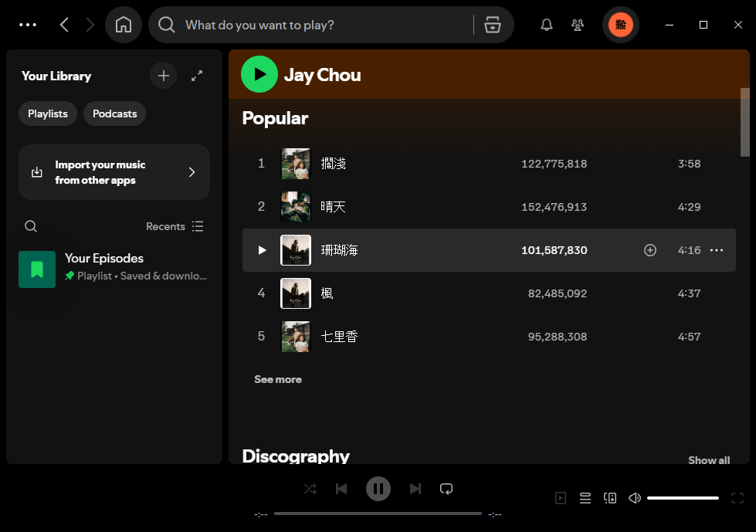
Task: Open the Now Playing view icon
Action: point(560,497)
